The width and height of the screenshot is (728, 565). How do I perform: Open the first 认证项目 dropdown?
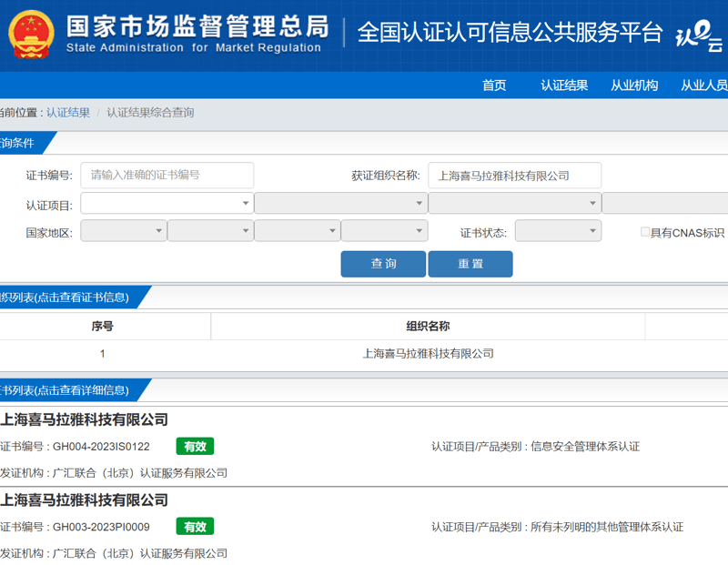tap(167, 203)
